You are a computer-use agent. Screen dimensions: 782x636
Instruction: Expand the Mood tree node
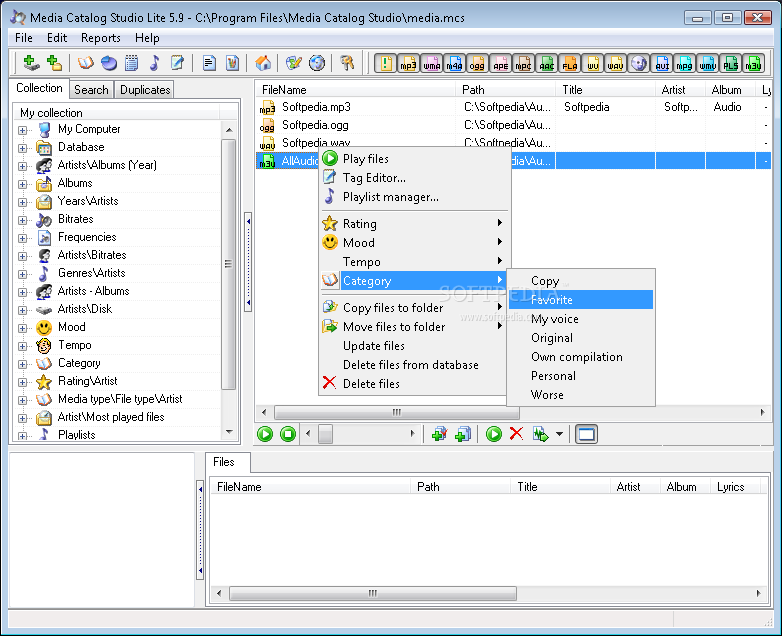pyautogui.click(x=22, y=328)
